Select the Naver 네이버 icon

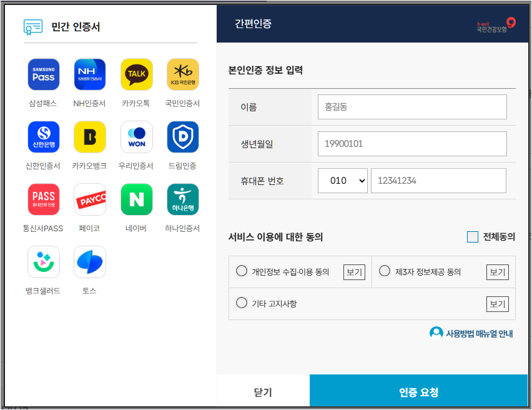point(136,199)
